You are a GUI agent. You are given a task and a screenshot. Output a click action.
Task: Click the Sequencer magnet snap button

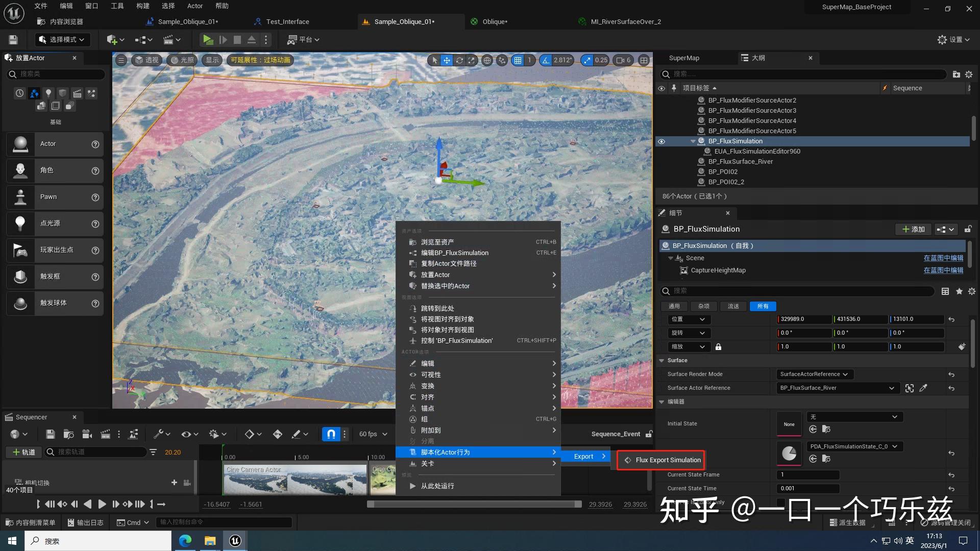coord(331,434)
